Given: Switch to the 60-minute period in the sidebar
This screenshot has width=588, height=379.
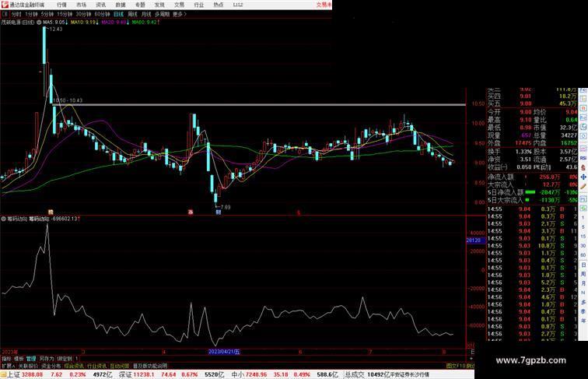Looking at the screenshot, I should (583, 254).
